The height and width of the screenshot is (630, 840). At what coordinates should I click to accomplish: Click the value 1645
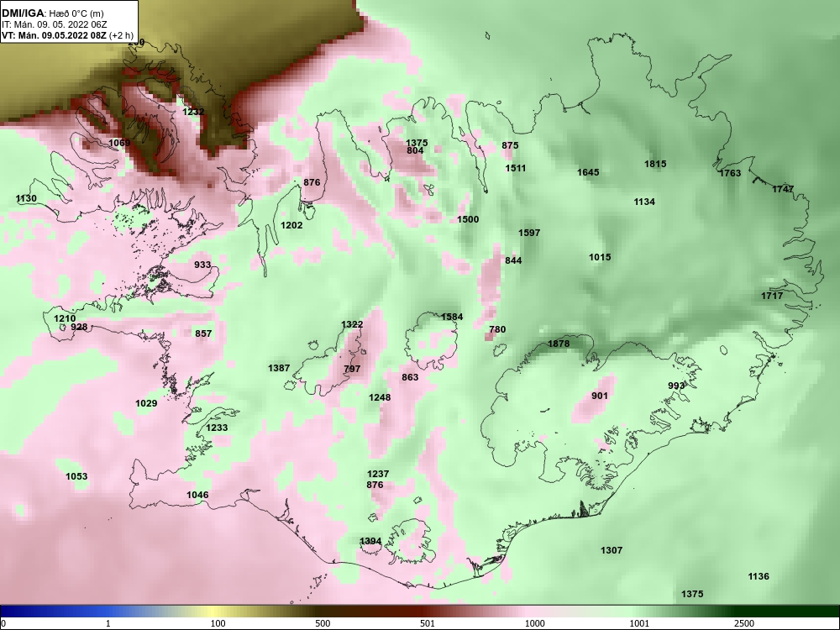pyautogui.click(x=588, y=172)
